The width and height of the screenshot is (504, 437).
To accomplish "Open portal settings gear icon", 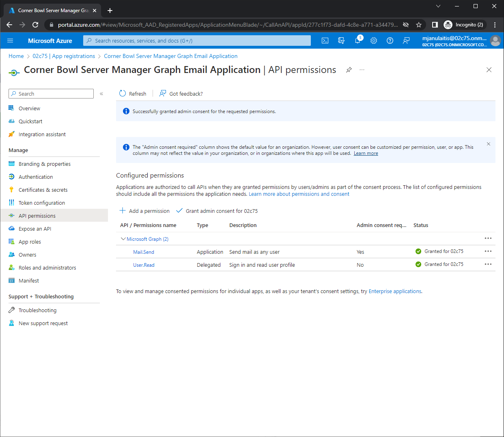I will (x=374, y=41).
